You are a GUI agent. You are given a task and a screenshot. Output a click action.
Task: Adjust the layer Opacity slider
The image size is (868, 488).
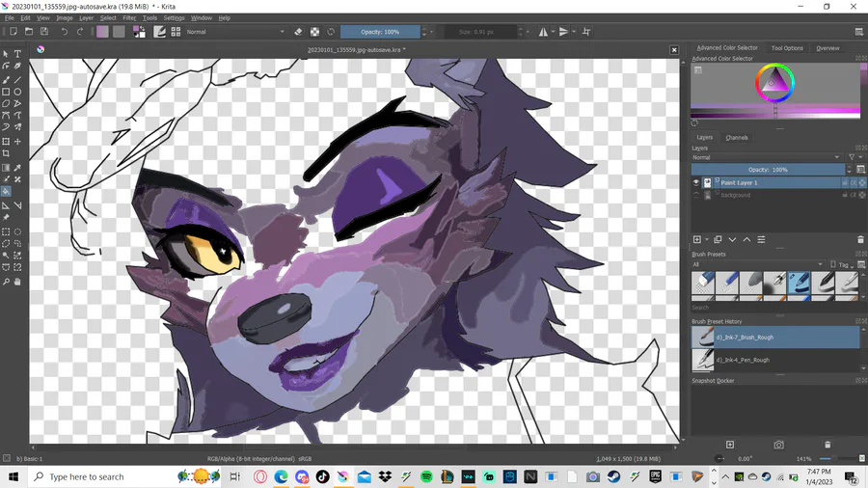pos(768,170)
